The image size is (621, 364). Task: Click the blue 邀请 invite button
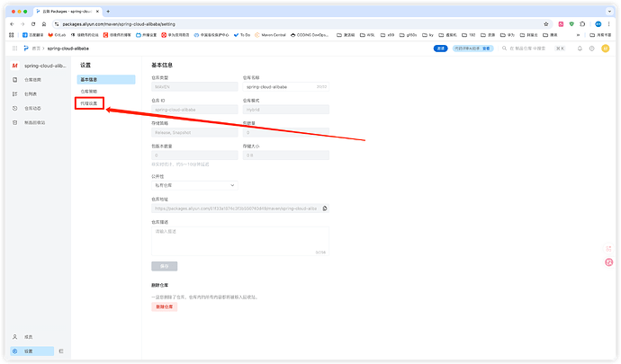point(440,49)
